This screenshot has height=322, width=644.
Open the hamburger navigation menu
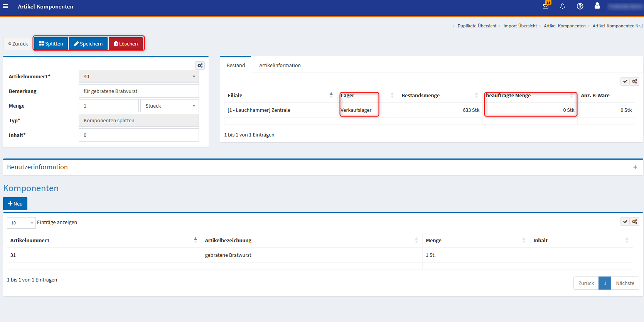pyautogui.click(x=5, y=6)
